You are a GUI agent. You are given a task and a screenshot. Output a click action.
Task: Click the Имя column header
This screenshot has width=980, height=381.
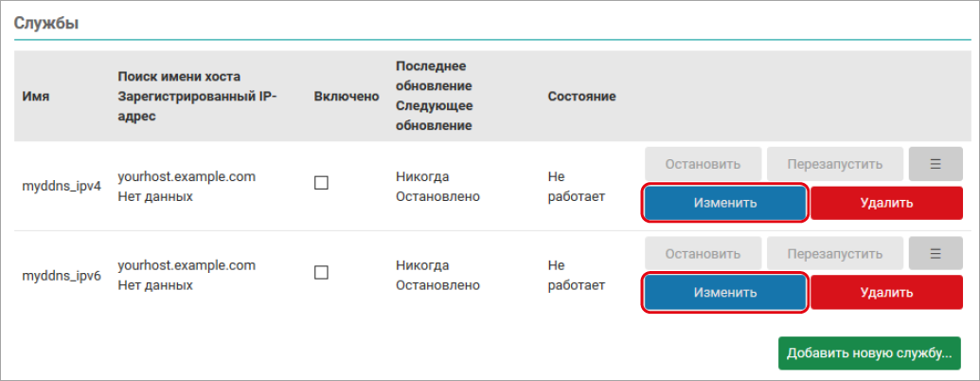point(36,97)
